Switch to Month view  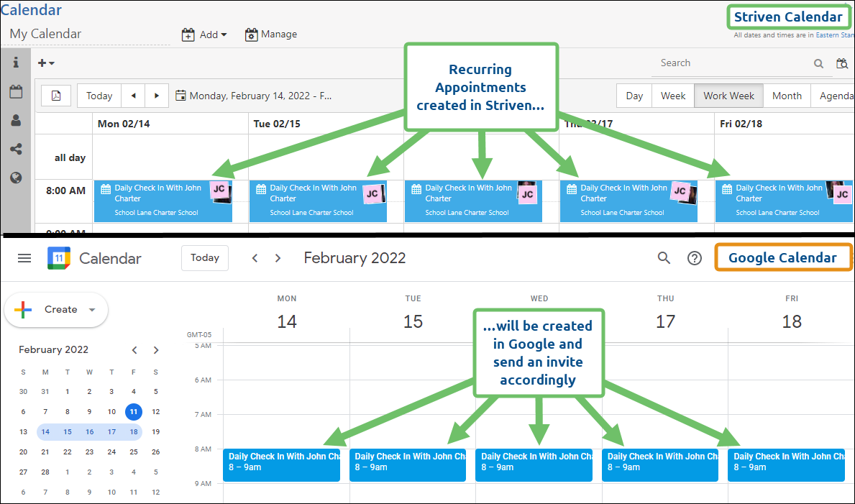[x=787, y=96]
